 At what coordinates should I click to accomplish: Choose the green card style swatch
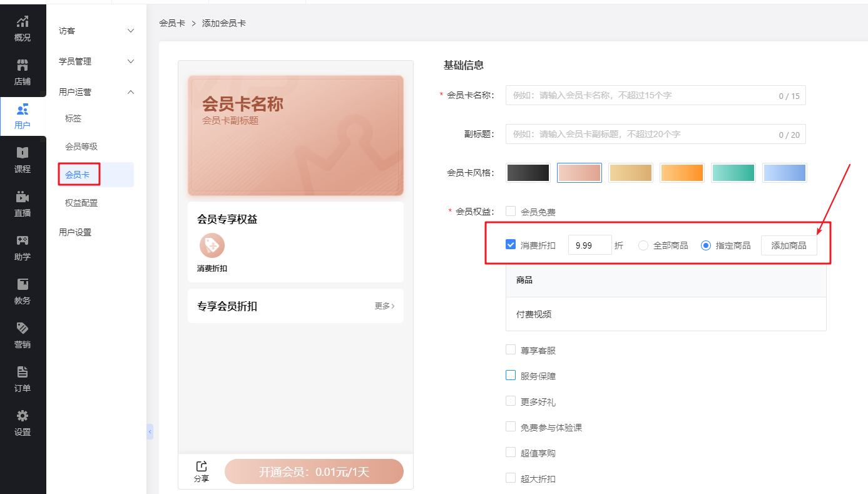coord(733,173)
